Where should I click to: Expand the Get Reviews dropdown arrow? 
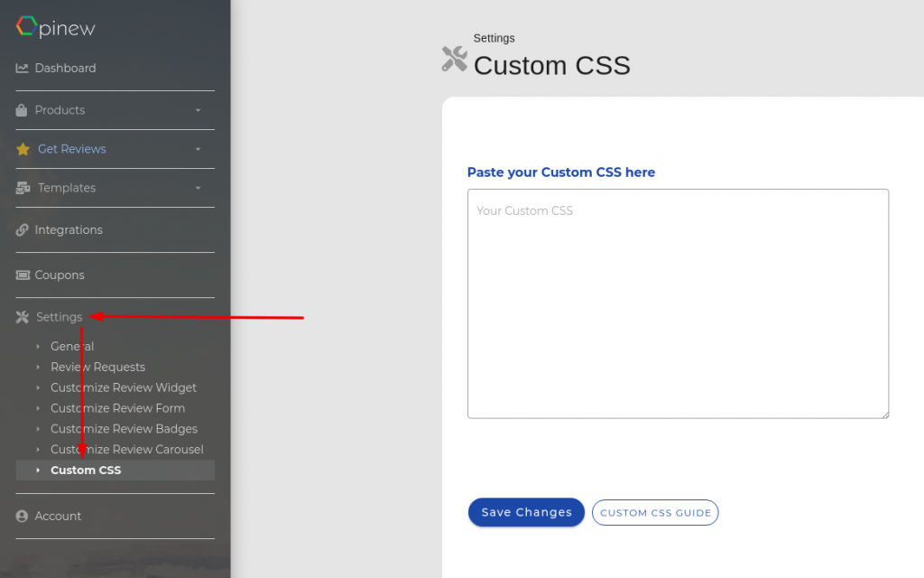point(198,149)
